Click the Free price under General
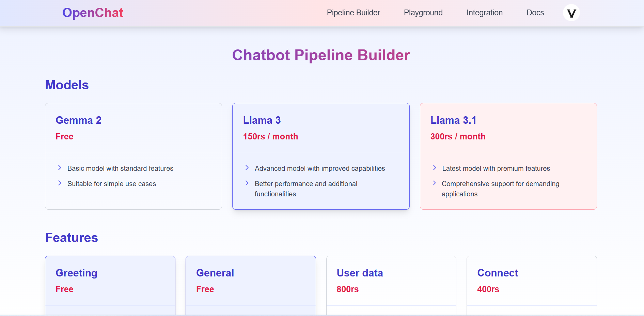 click(x=205, y=289)
